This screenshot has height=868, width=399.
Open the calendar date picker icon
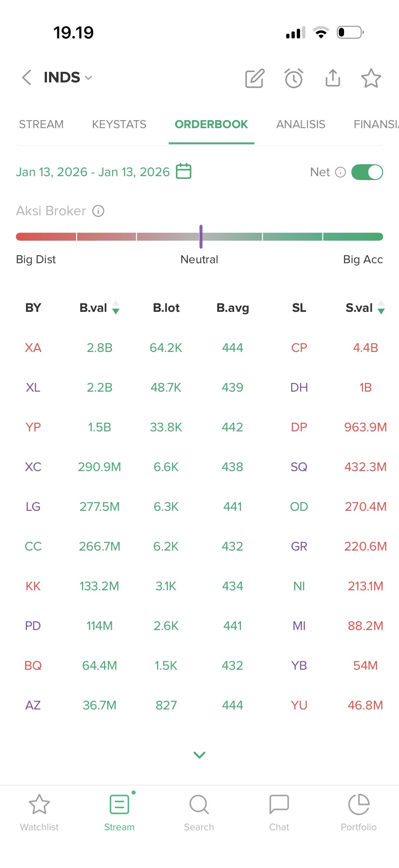(x=184, y=171)
